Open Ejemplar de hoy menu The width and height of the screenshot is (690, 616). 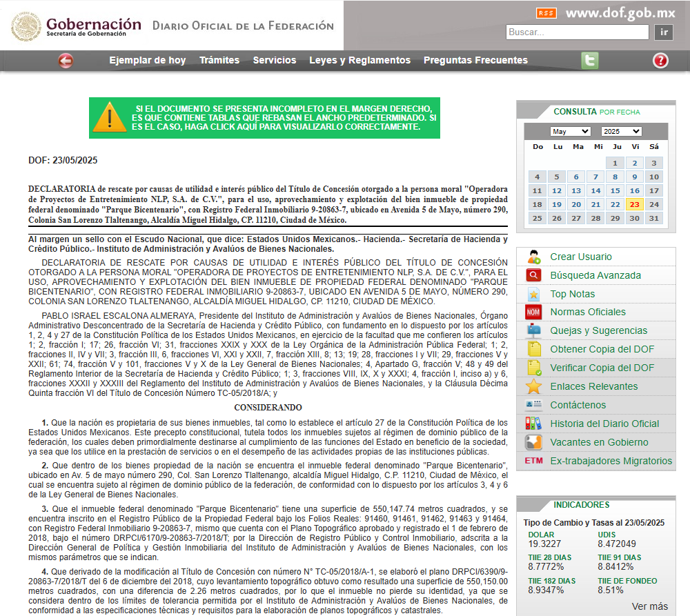(x=148, y=60)
